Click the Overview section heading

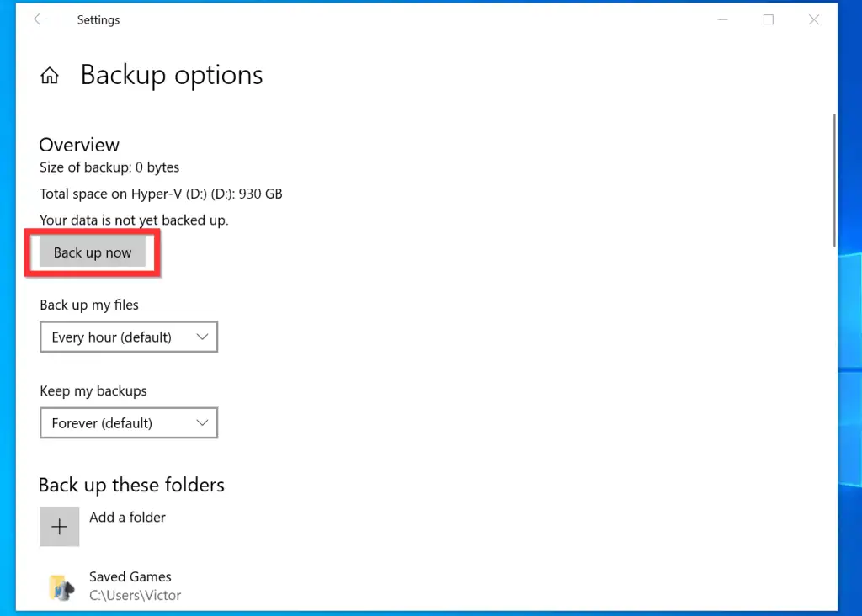pos(79,145)
